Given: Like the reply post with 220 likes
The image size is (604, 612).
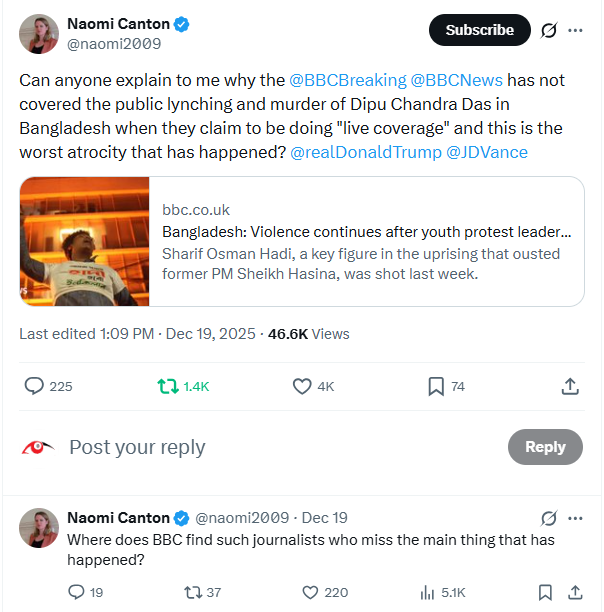Looking at the screenshot, I should click(x=310, y=592).
